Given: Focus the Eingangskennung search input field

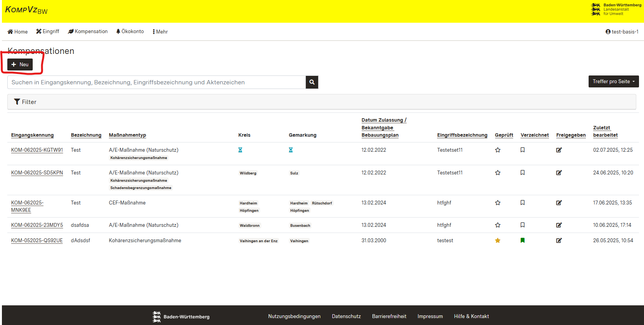Looking at the screenshot, I should click(156, 82).
